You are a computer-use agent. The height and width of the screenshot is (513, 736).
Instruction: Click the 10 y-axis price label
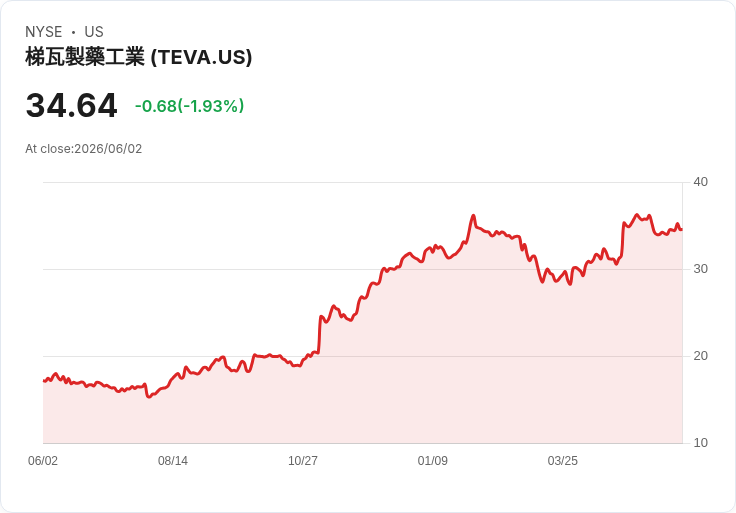pyautogui.click(x=700, y=443)
